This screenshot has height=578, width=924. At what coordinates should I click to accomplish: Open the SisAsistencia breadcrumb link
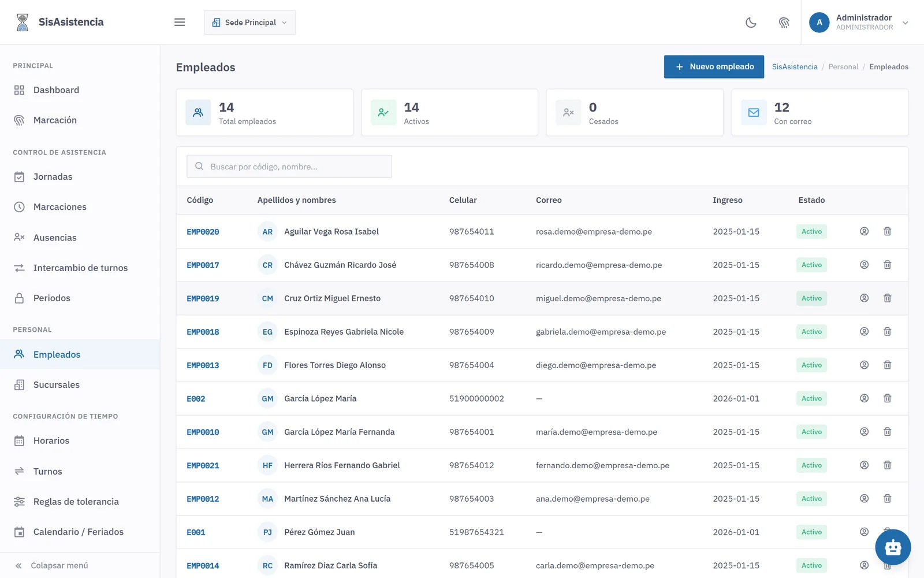tap(795, 67)
